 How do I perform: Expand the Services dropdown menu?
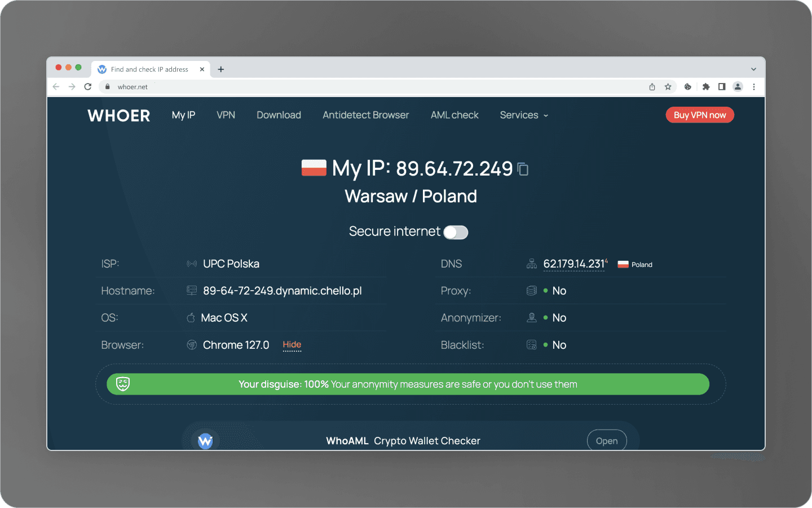[524, 115]
